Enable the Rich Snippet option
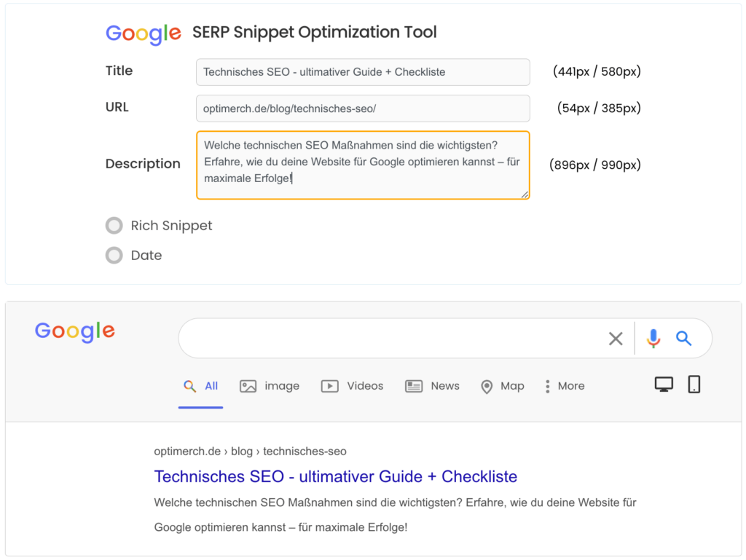Viewport: 746px width, 560px height. (114, 225)
